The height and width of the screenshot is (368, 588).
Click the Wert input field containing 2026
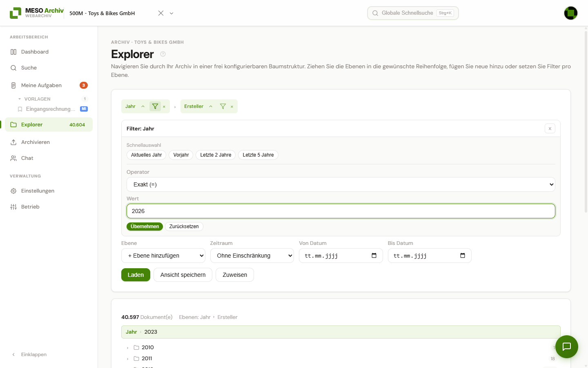click(341, 211)
